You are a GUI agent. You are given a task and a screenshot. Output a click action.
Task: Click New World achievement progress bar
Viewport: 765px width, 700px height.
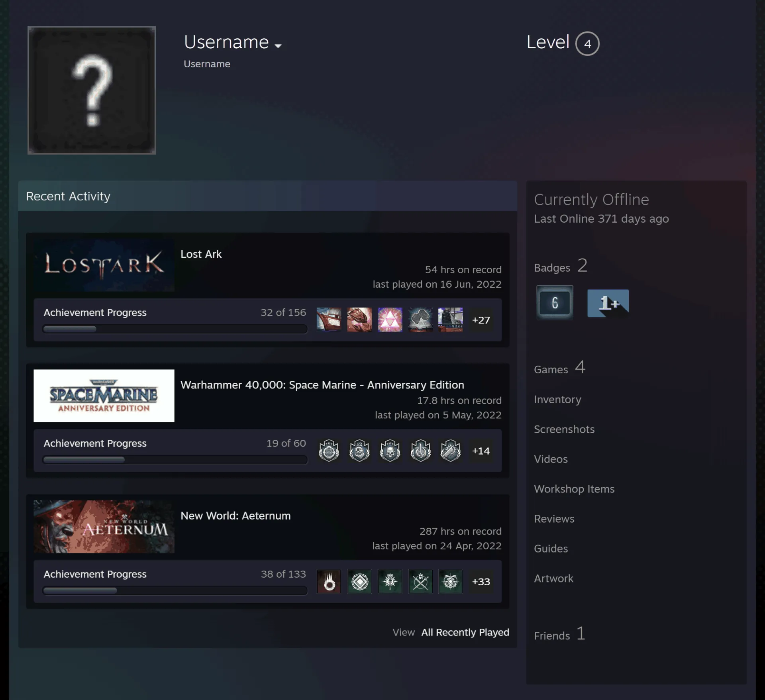[175, 590]
